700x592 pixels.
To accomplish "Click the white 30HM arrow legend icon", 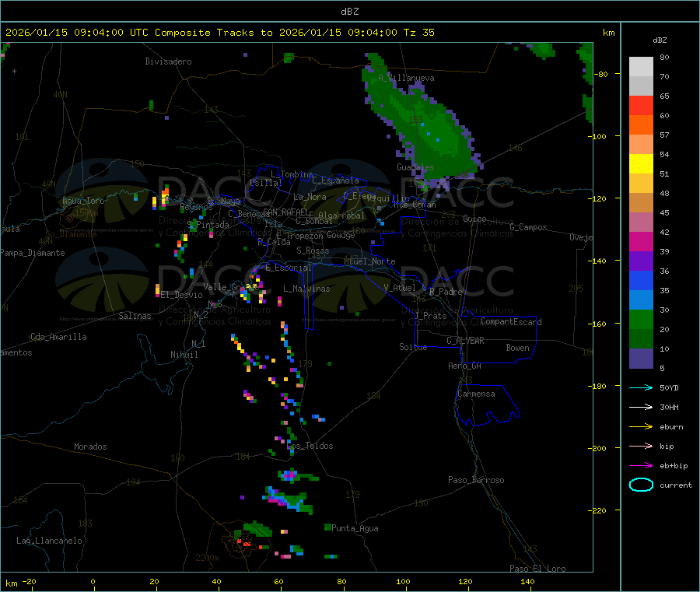I will pos(641,407).
